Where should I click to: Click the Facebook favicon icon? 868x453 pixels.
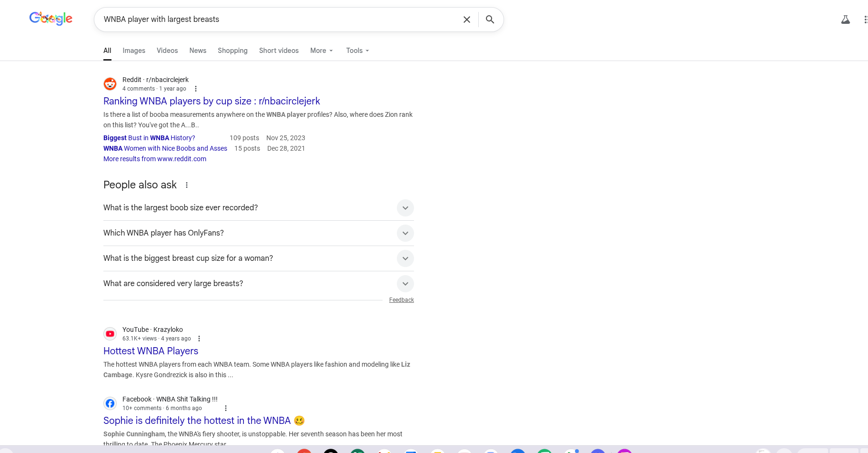[x=110, y=403]
